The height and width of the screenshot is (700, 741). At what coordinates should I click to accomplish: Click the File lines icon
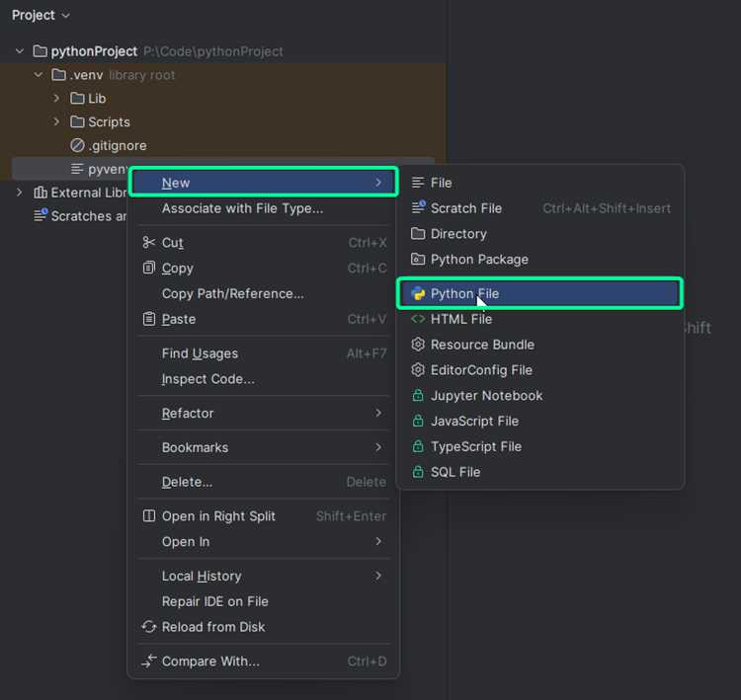point(418,183)
